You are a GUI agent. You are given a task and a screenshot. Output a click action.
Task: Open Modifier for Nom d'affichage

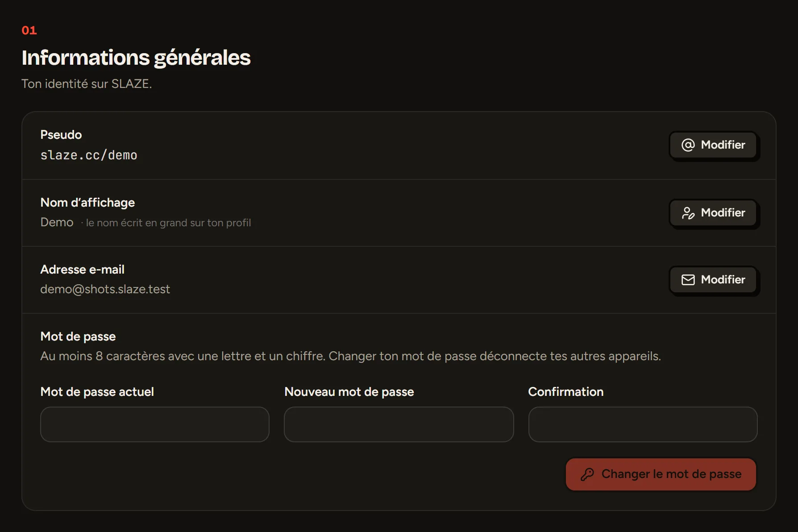click(x=713, y=213)
